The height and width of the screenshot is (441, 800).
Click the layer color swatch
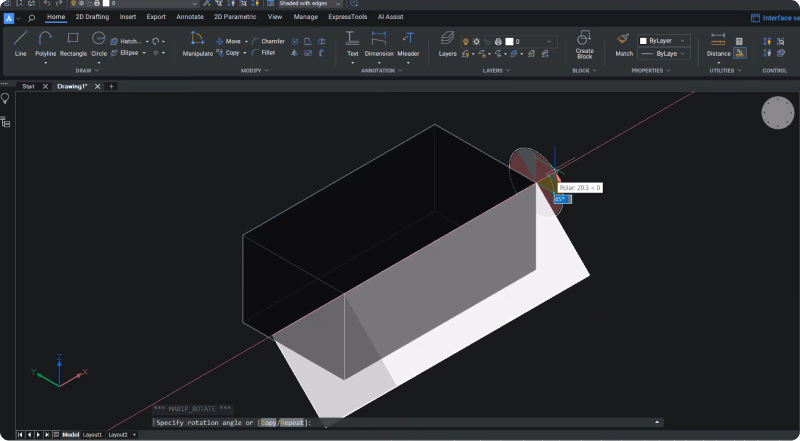pos(508,41)
